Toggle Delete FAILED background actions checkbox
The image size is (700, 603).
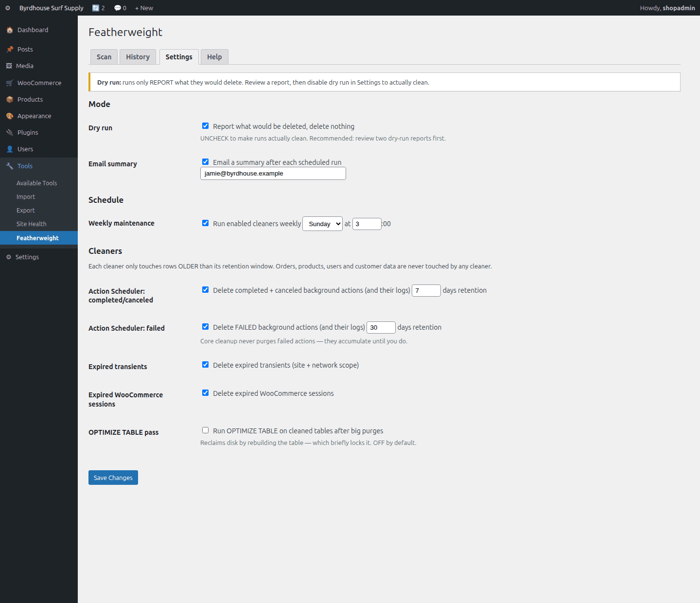click(x=206, y=327)
